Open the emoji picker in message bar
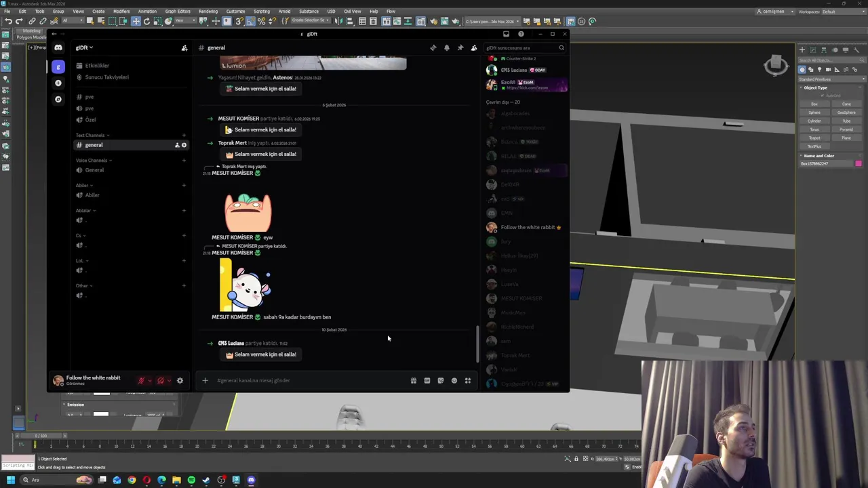The height and width of the screenshot is (488, 868). (454, 380)
